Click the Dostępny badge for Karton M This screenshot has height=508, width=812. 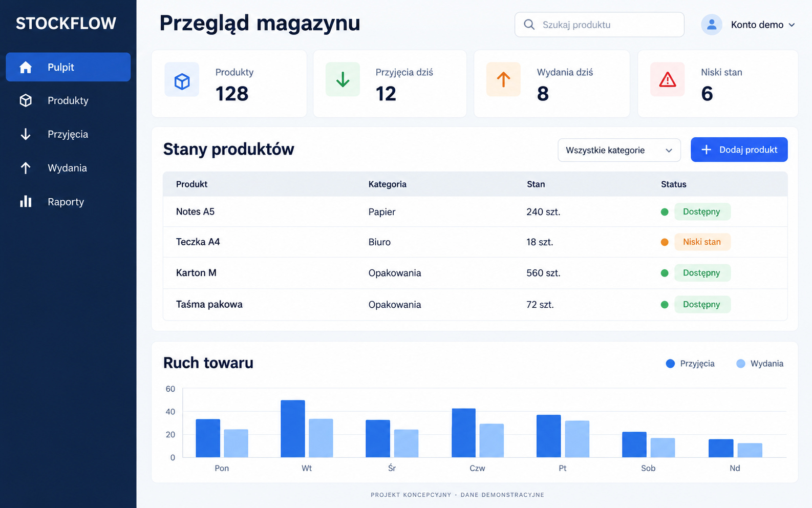(x=702, y=272)
